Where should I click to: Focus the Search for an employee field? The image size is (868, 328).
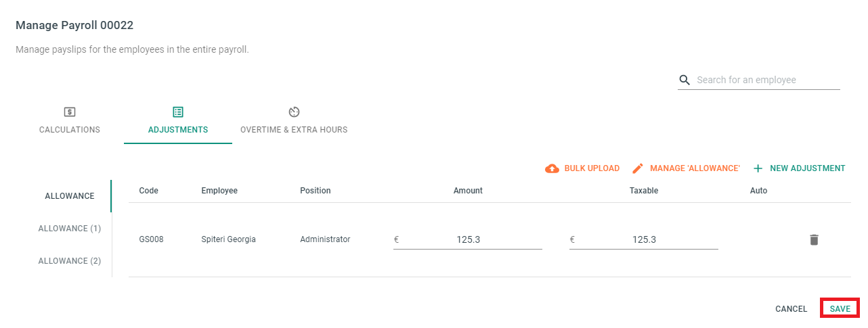(768, 80)
